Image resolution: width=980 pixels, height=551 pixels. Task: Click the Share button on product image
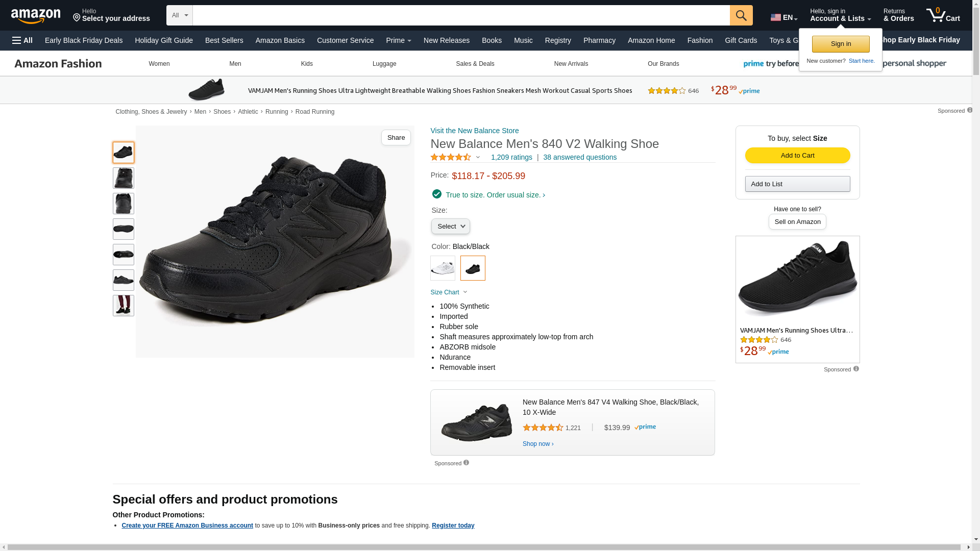[396, 138]
